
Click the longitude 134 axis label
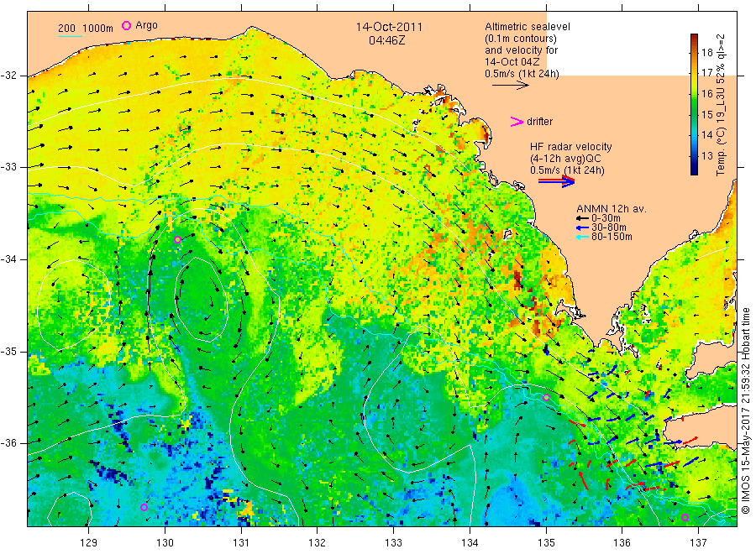coord(470,542)
